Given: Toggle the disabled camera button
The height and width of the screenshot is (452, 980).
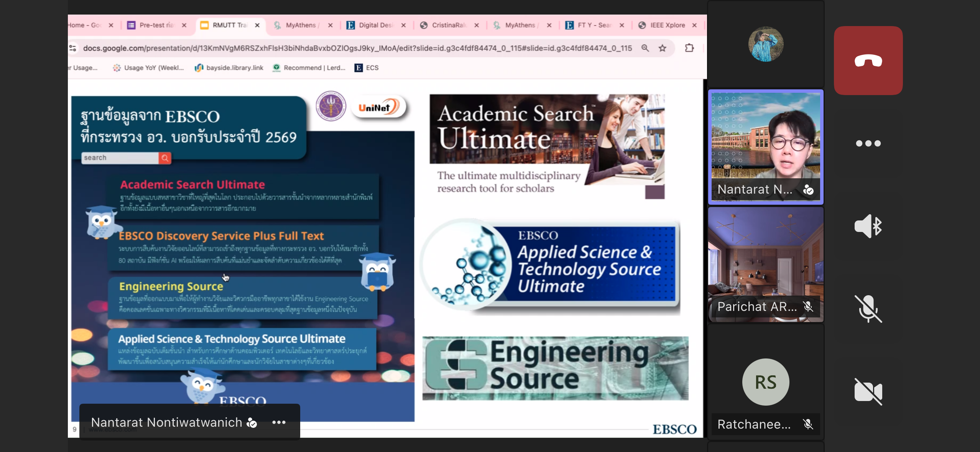Looking at the screenshot, I should pos(868,391).
